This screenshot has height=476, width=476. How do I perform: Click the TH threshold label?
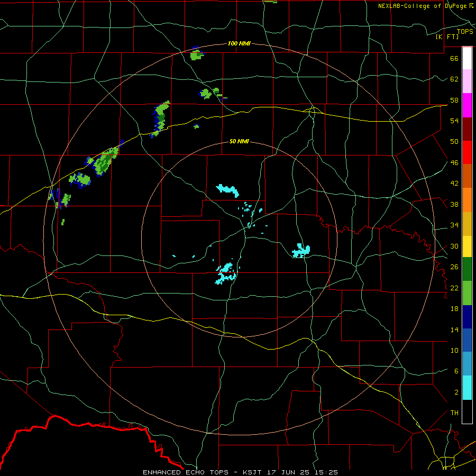pyautogui.click(x=454, y=413)
